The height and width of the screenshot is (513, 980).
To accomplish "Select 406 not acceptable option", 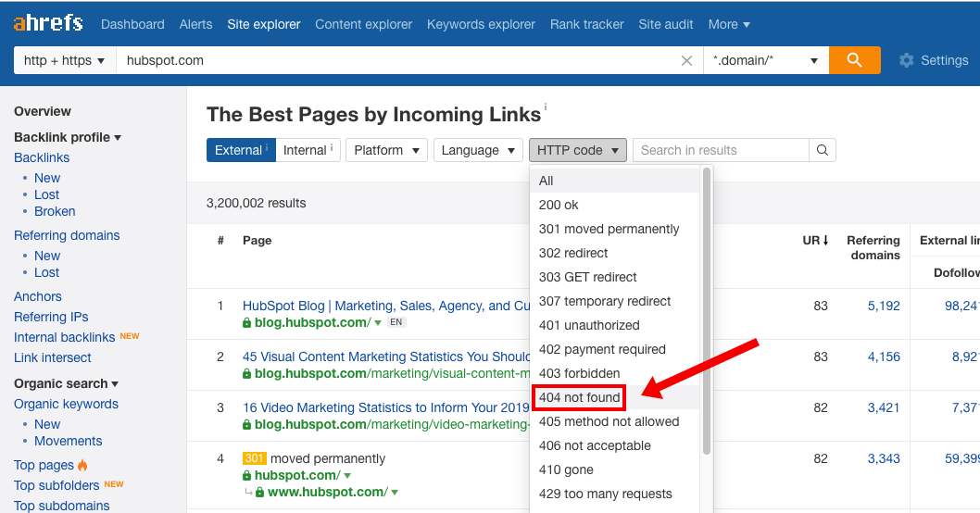I will coord(614,445).
